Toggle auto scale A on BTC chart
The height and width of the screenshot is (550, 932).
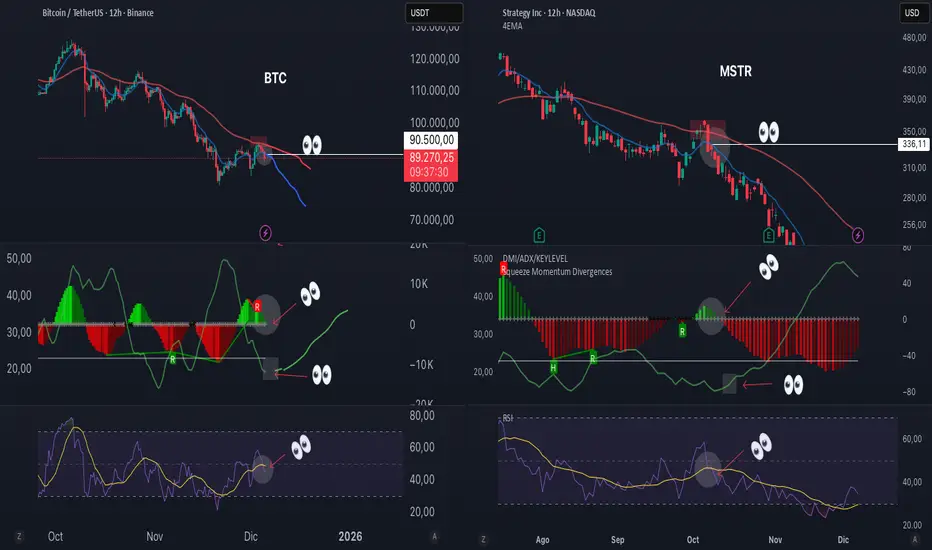click(x=434, y=536)
